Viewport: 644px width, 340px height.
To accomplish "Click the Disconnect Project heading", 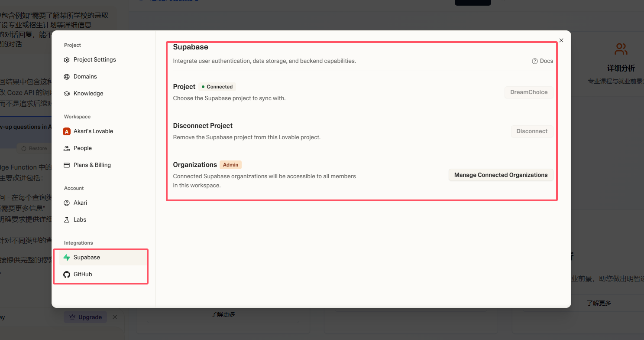I will [x=203, y=126].
